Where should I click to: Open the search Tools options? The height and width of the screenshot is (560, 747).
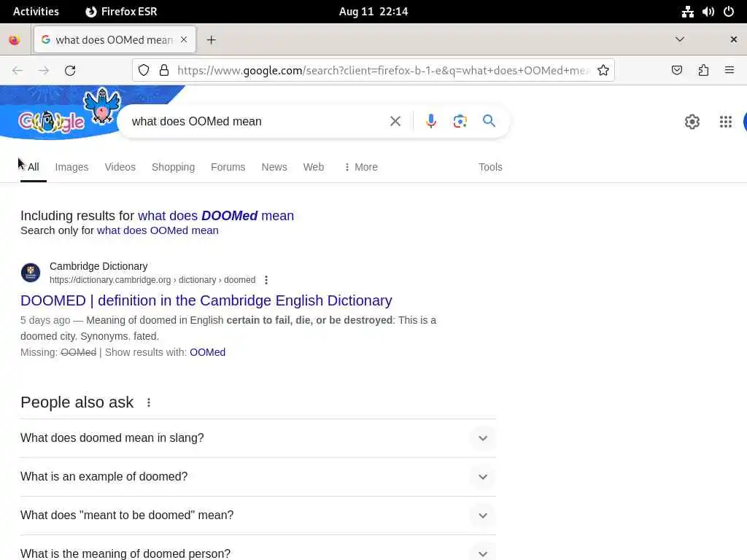[490, 167]
